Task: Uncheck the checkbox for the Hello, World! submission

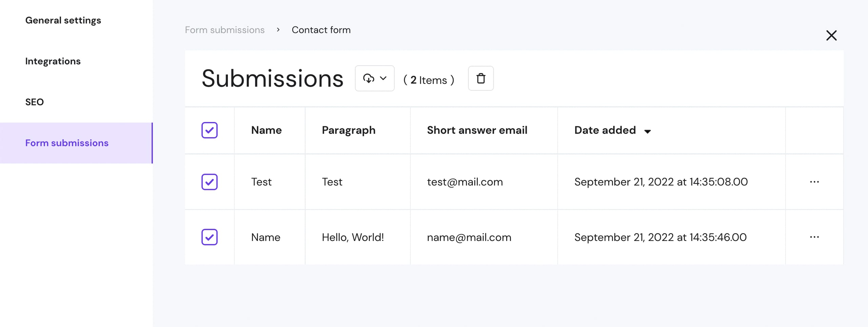Action: coord(209,237)
